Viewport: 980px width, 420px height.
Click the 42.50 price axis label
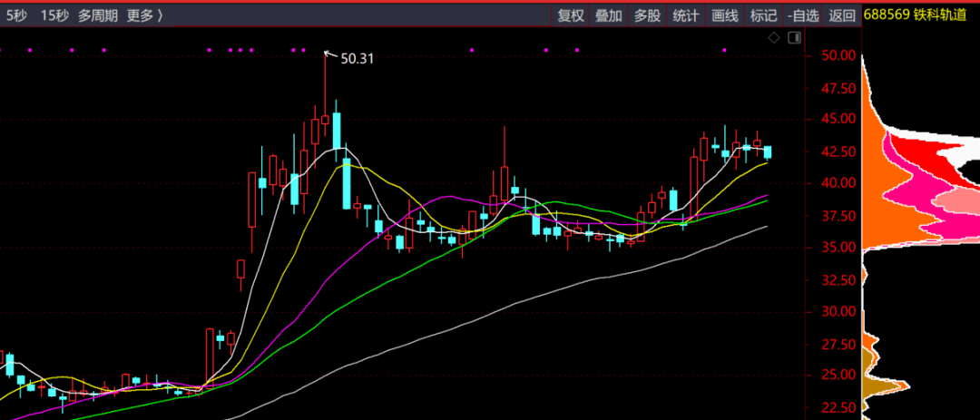(x=838, y=151)
